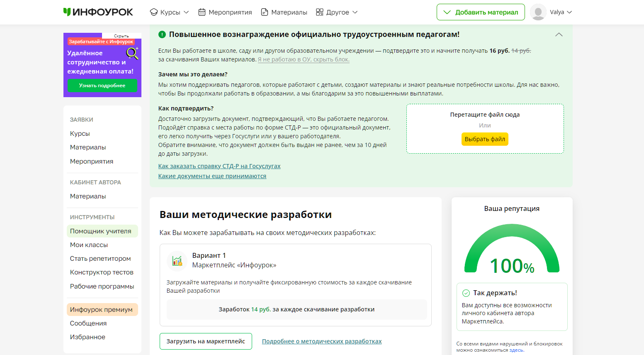Open Материалы under Кабинет автора
The image size is (644, 355).
pyautogui.click(x=88, y=196)
